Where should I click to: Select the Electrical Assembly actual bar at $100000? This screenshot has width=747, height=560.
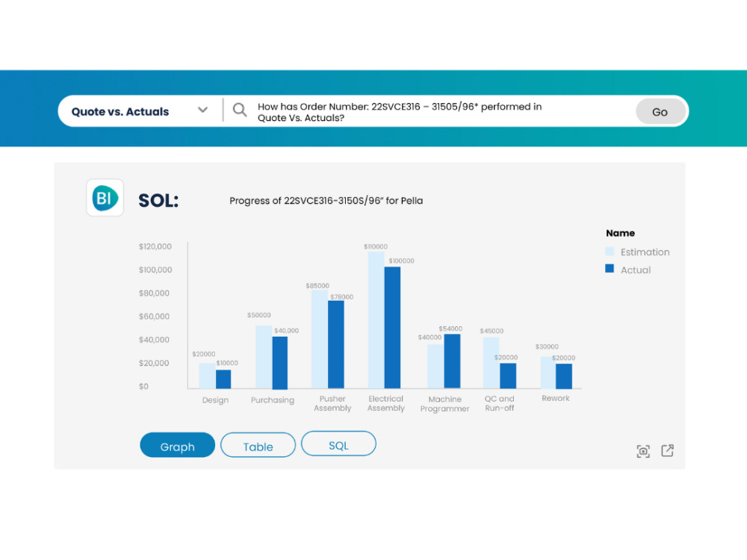[x=393, y=328]
